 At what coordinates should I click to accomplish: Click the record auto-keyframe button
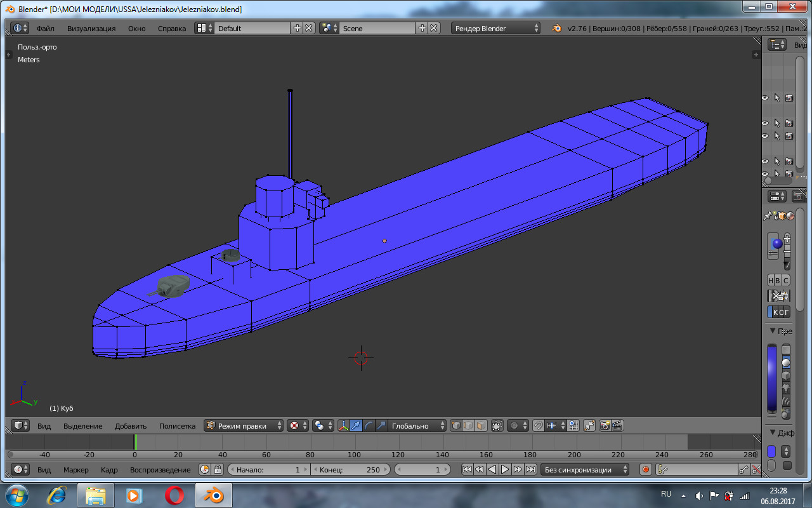pyautogui.click(x=646, y=470)
